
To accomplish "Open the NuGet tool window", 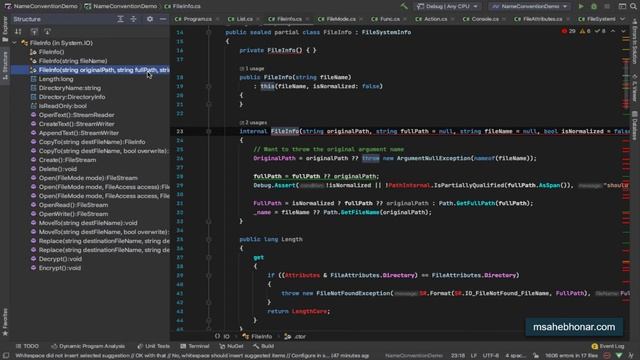I will 231,346.
